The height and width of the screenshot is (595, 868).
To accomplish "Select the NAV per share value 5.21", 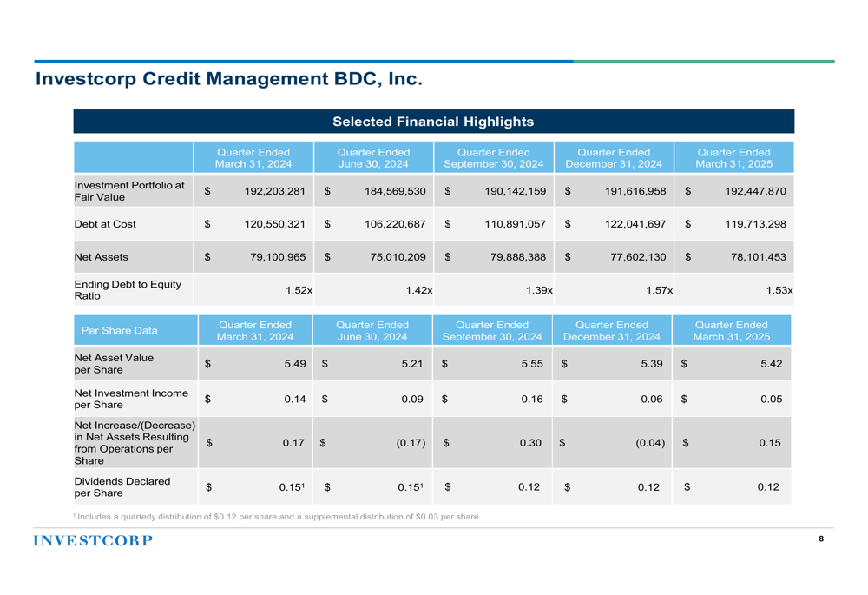I will click(412, 364).
